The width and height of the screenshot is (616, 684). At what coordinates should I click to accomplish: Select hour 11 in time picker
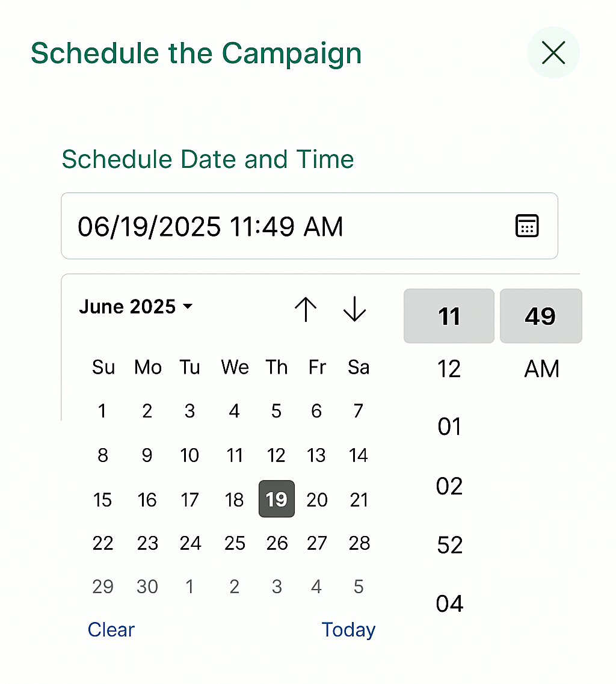(449, 316)
